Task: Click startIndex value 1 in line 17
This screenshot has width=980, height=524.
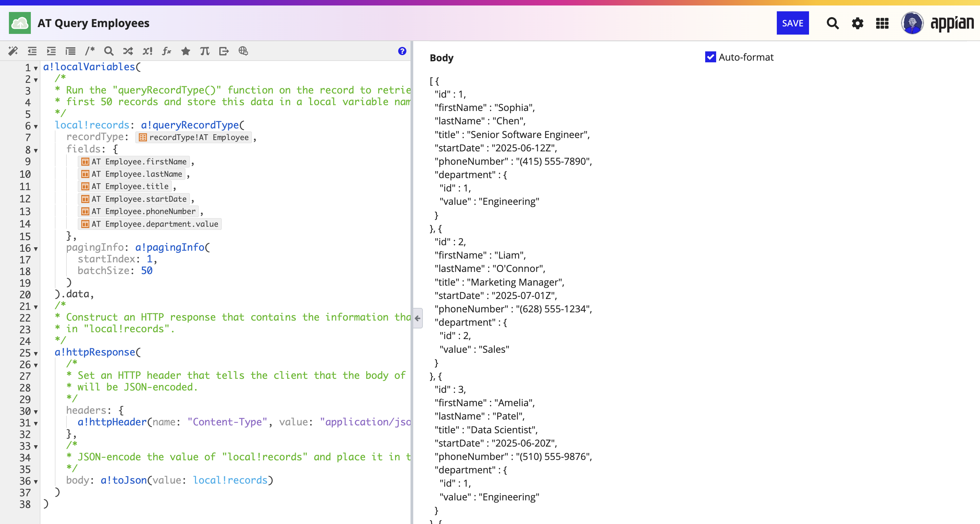Action: click(149, 259)
